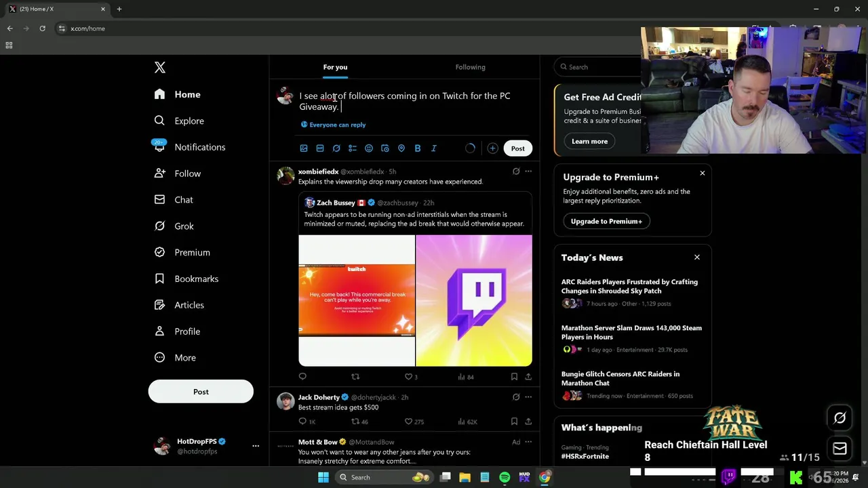The width and height of the screenshot is (868, 488).
Task: Open Chat in the sidebar
Action: 174,200
